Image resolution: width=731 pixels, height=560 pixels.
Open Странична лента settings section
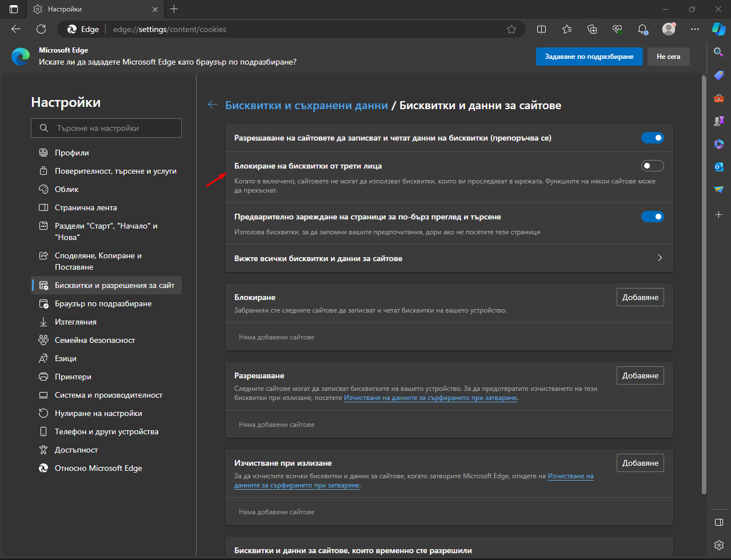106,207
